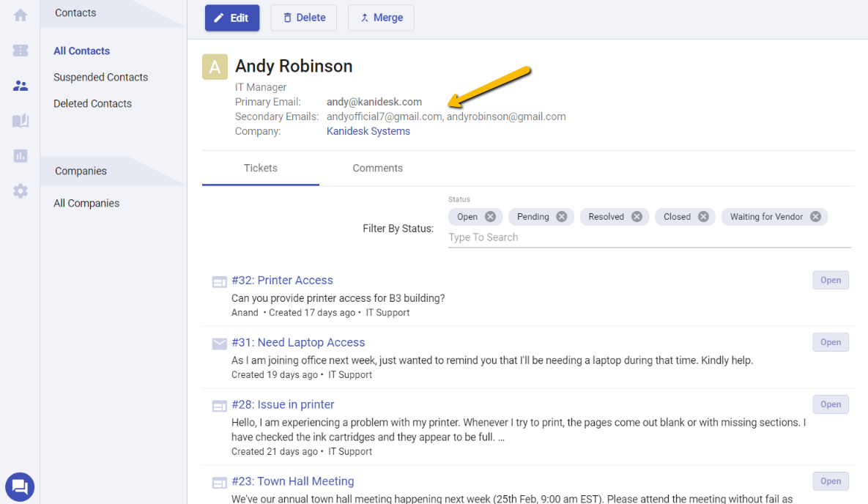
Task: Select the Contacts people icon in the sidebar
Action: click(20, 85)
